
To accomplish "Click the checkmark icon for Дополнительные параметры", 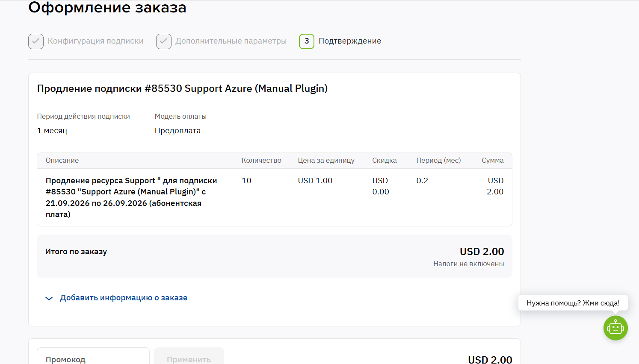I will (x=164, y=41).
